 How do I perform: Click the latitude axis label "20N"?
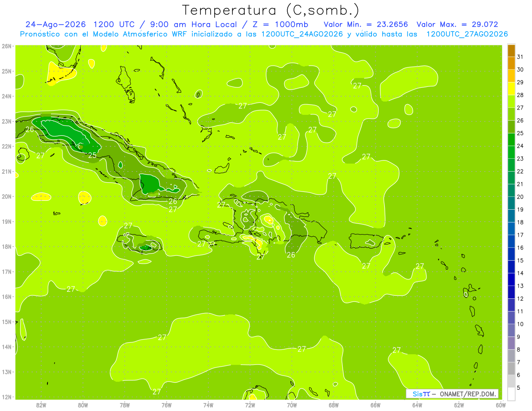coord(6,196)
